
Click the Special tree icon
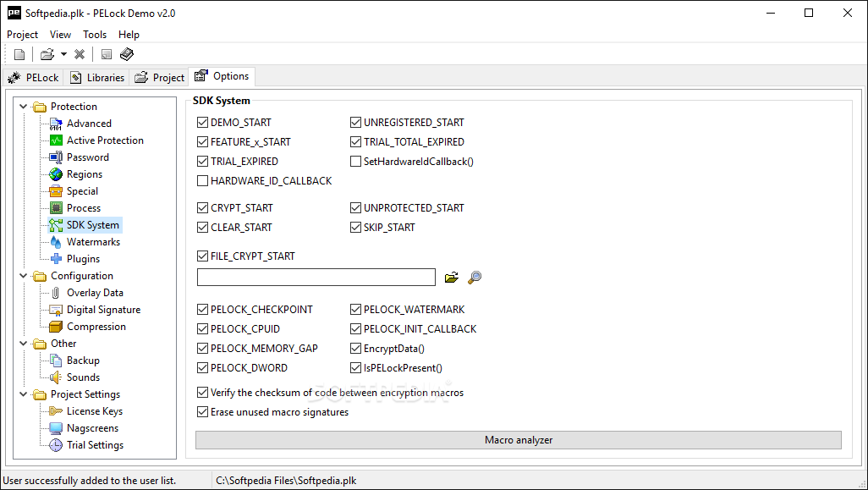[56, 191]
